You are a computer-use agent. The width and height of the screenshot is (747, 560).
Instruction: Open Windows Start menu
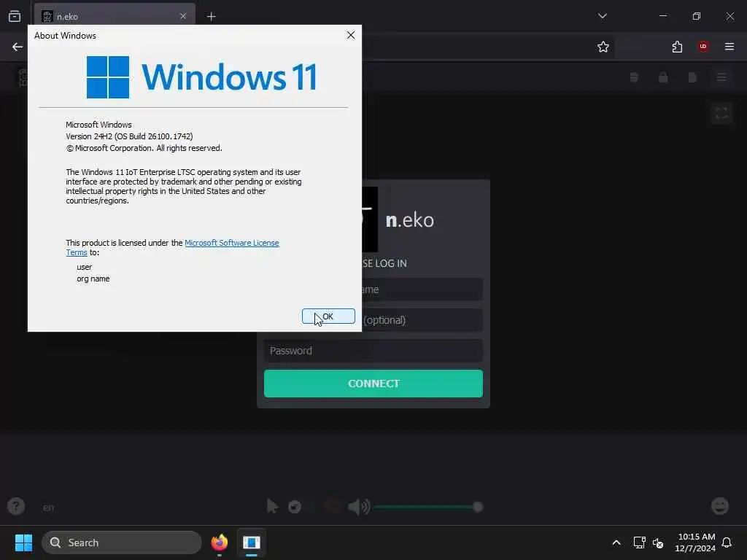[23, 542]
